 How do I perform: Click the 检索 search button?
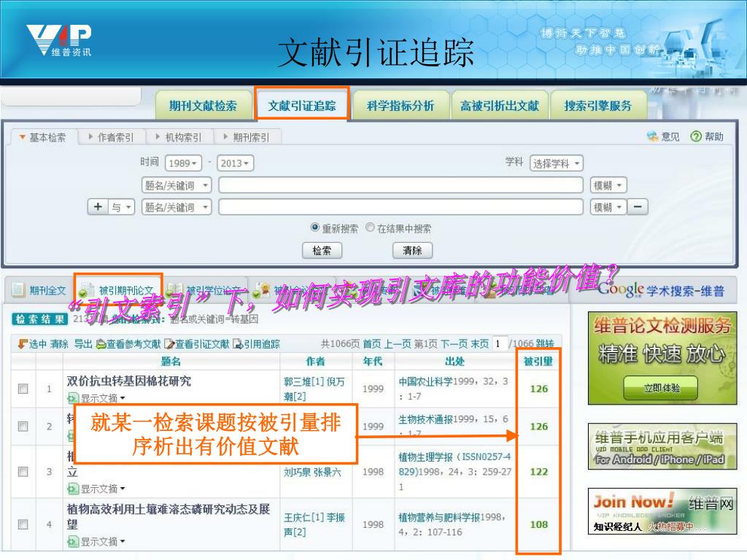click(322, 251)
